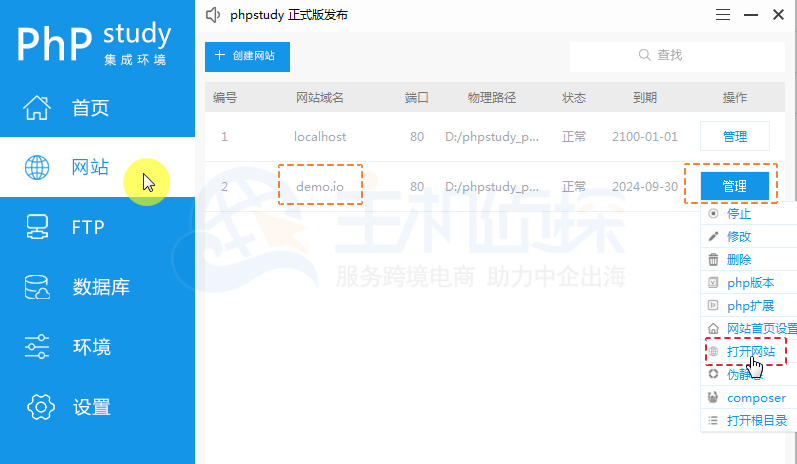This screenshot has width=797, height=464.
Task: Click the 端口 column header
Action: (416, 98)
